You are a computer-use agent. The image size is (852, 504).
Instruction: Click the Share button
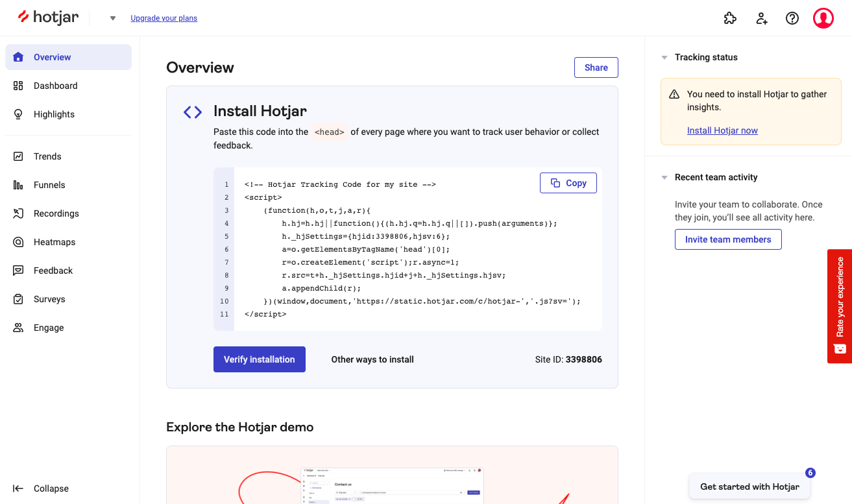pyautogui.click(x=596, y=67)
